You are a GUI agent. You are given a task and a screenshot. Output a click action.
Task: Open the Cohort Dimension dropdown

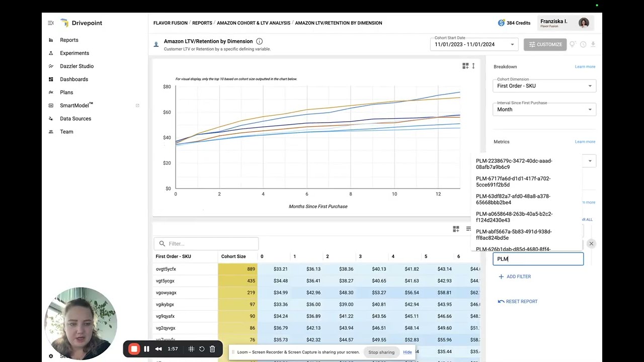(544, 86)
